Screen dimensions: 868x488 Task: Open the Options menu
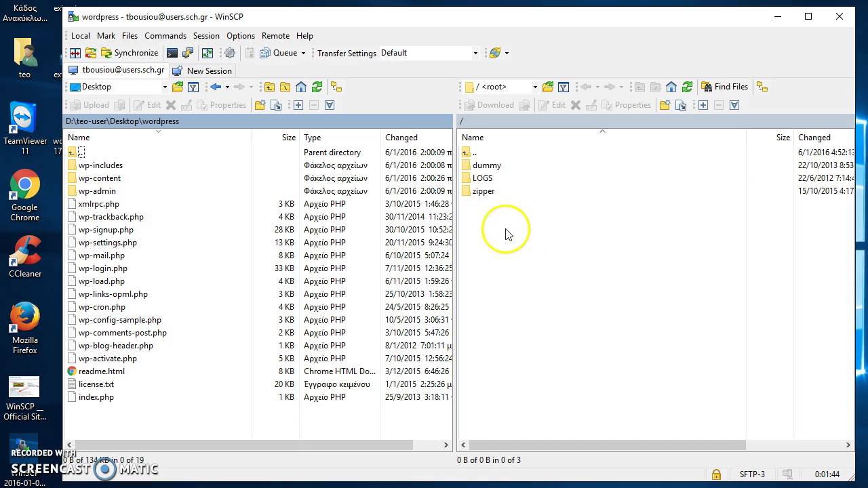coord(241,35)
